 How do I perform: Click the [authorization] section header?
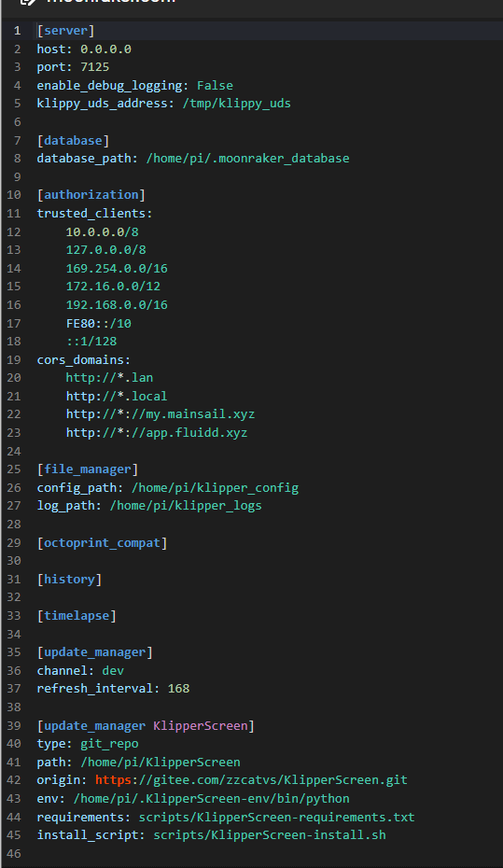tap(91, 195)
